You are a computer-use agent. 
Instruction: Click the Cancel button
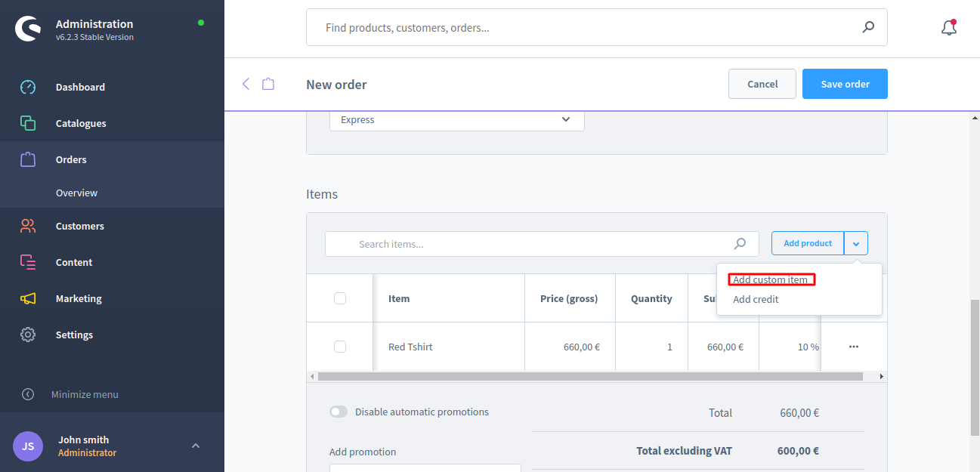762,84
